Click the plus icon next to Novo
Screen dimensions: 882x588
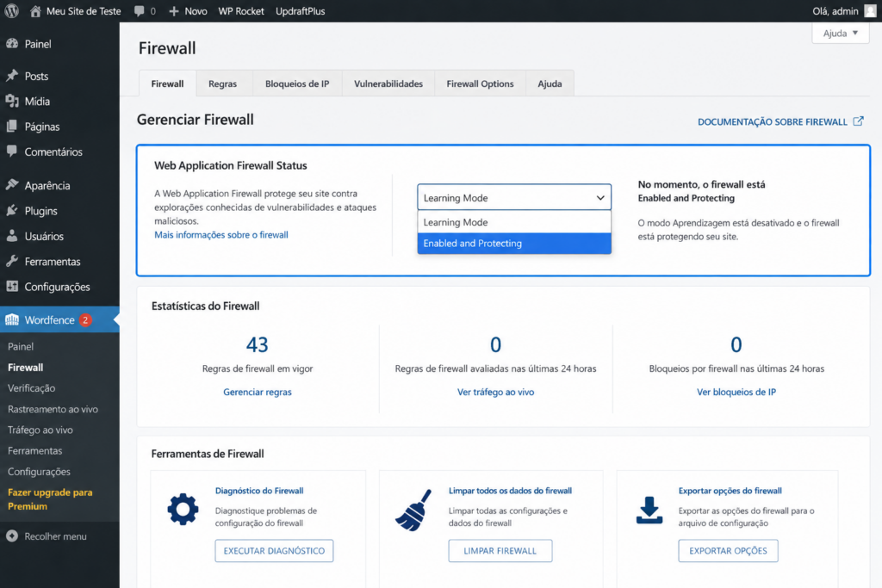click(x=174, y=10)
